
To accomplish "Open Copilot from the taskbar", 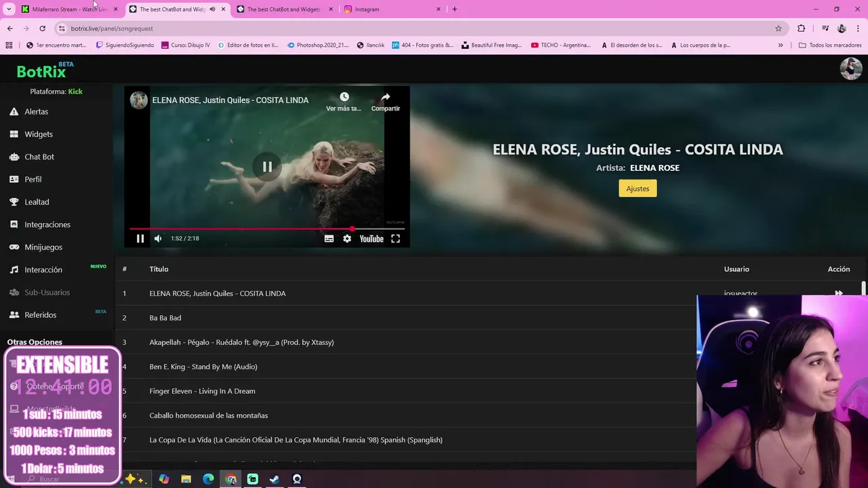I will pyautogui.click(x=163, y=479).
